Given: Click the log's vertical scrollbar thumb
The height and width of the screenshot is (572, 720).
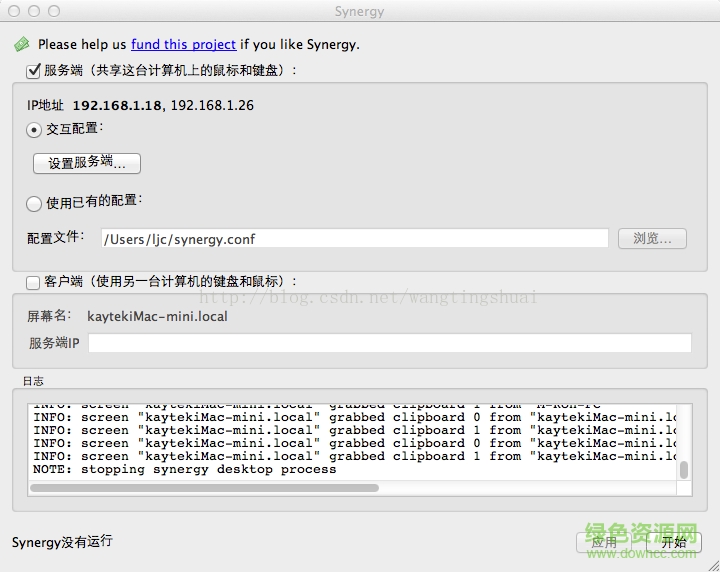Looking at the screenshot, I should tap(684, 470).
